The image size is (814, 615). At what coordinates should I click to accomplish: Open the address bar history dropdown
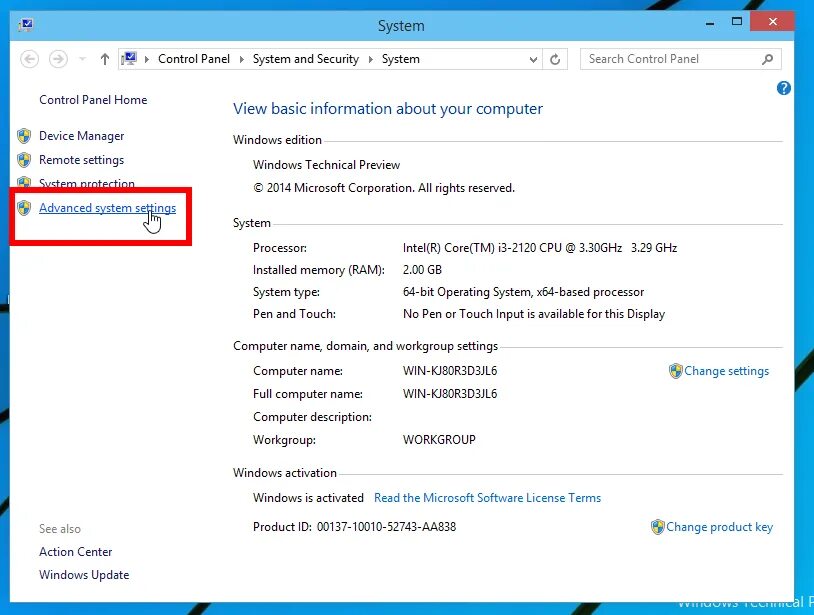click(533, 60)
